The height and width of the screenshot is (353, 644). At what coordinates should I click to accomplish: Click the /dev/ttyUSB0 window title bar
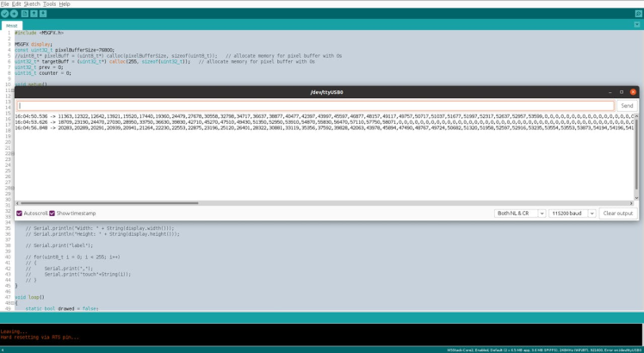326,92
